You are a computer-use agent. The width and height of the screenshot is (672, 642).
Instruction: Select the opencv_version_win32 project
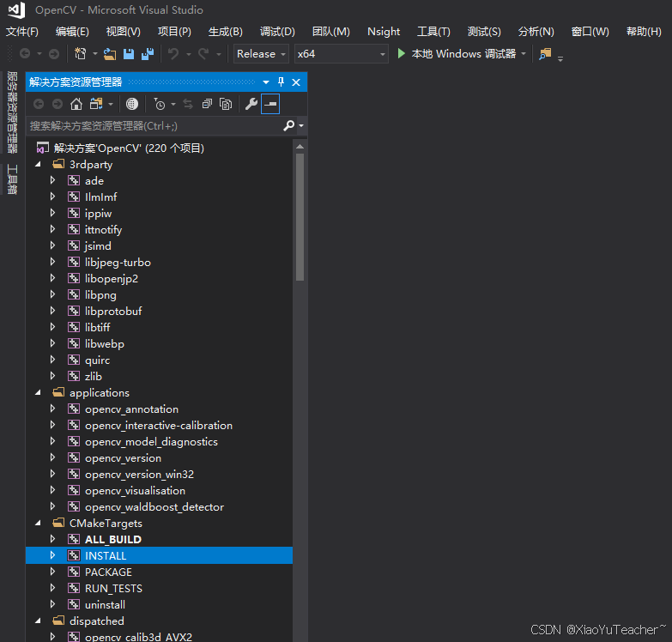pos(139,475)
